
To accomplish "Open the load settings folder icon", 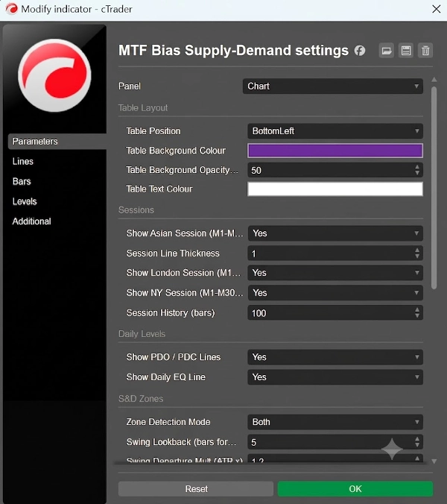I will [x=387, y=51].
